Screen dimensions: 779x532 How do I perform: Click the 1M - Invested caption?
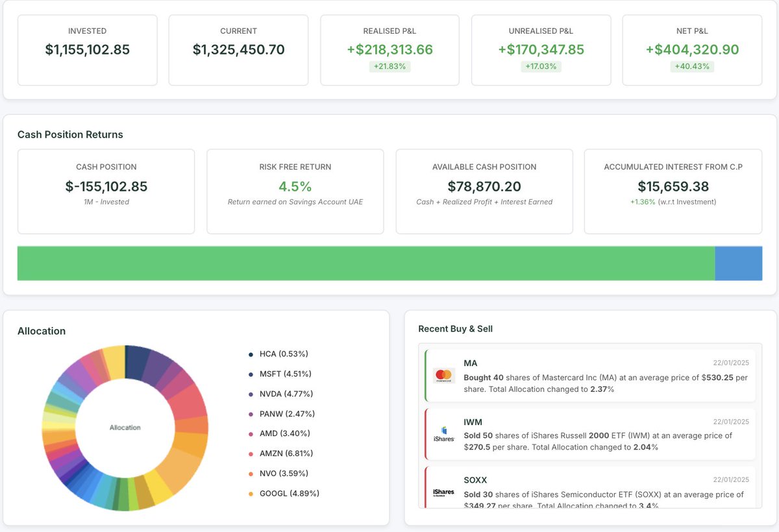106,202
